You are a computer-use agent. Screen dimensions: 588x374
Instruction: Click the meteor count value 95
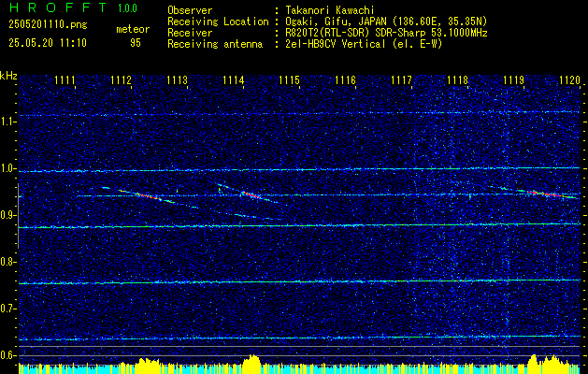tap(136, 43)
